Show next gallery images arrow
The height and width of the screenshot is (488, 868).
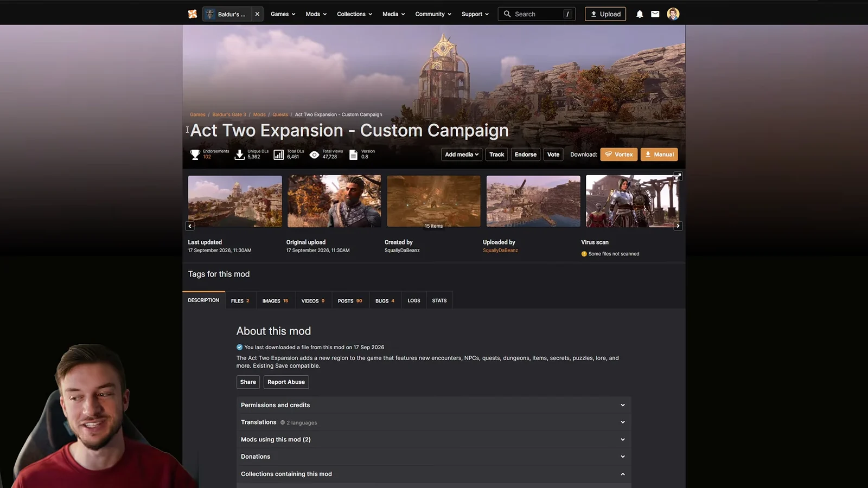tap(678, 226)
